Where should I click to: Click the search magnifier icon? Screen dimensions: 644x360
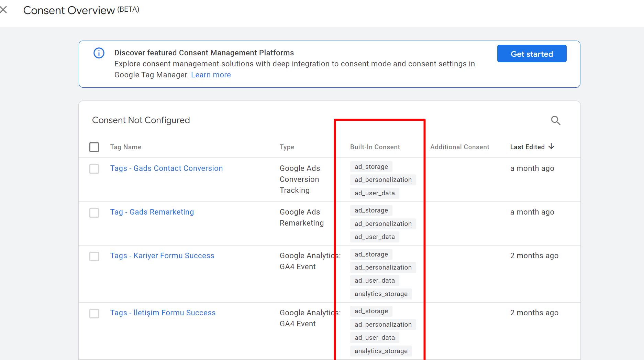555,120
